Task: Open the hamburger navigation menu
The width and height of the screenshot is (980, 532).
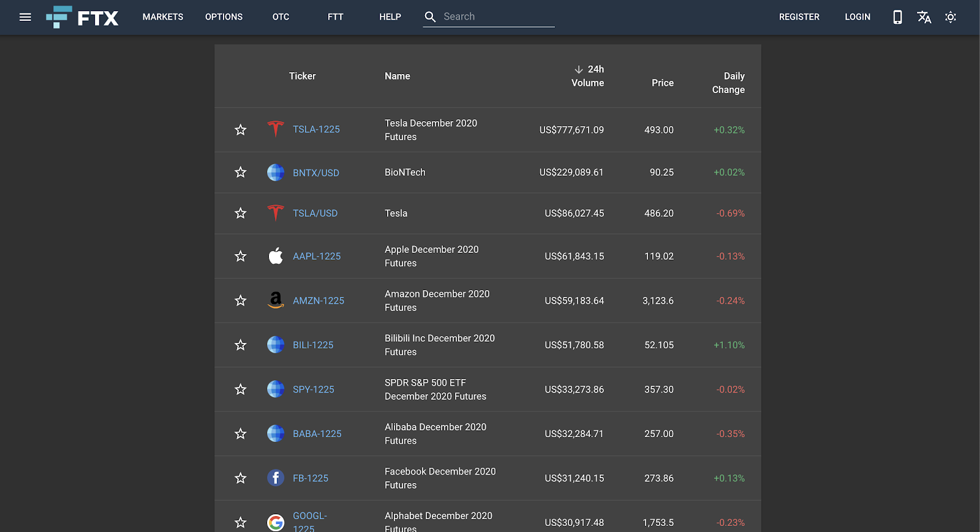Action: tap(25, 17)
